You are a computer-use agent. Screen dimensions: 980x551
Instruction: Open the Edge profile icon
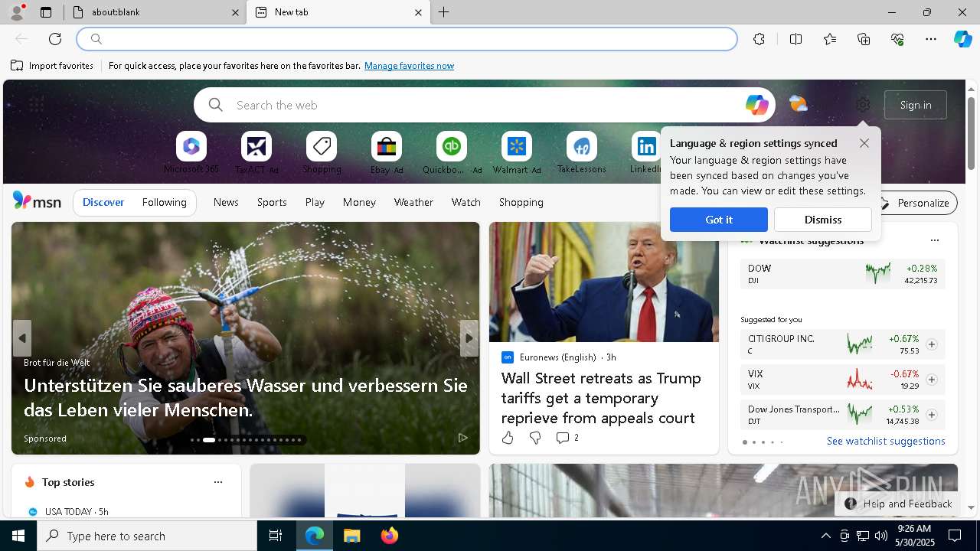(x=16, y=12)
